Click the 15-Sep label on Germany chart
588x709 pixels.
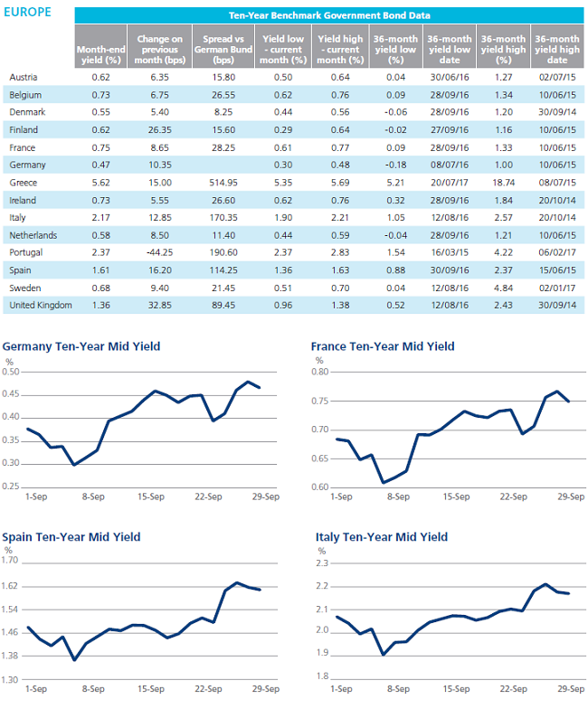click(x=151, y=496)
